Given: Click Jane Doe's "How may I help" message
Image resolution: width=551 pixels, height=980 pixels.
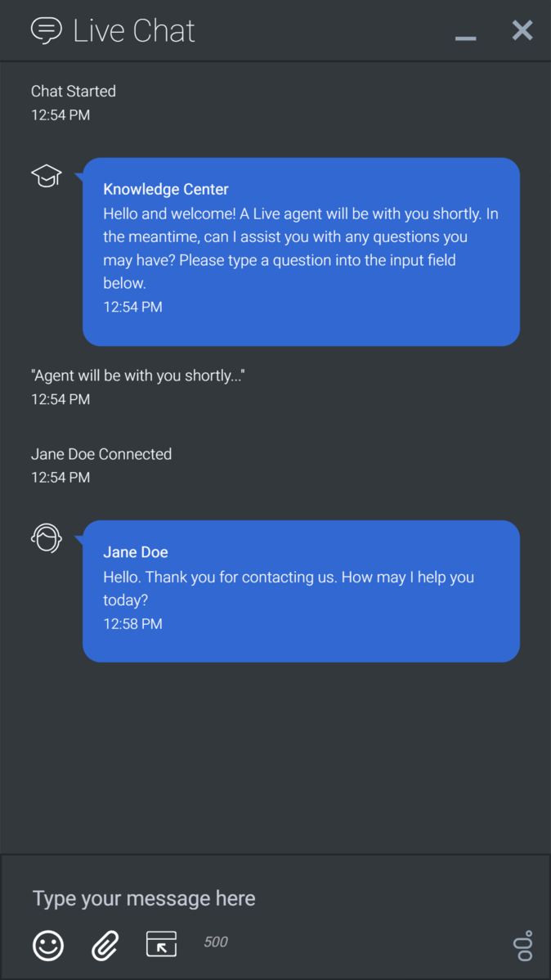Looking at the screenshot, I should coord(288,588).
